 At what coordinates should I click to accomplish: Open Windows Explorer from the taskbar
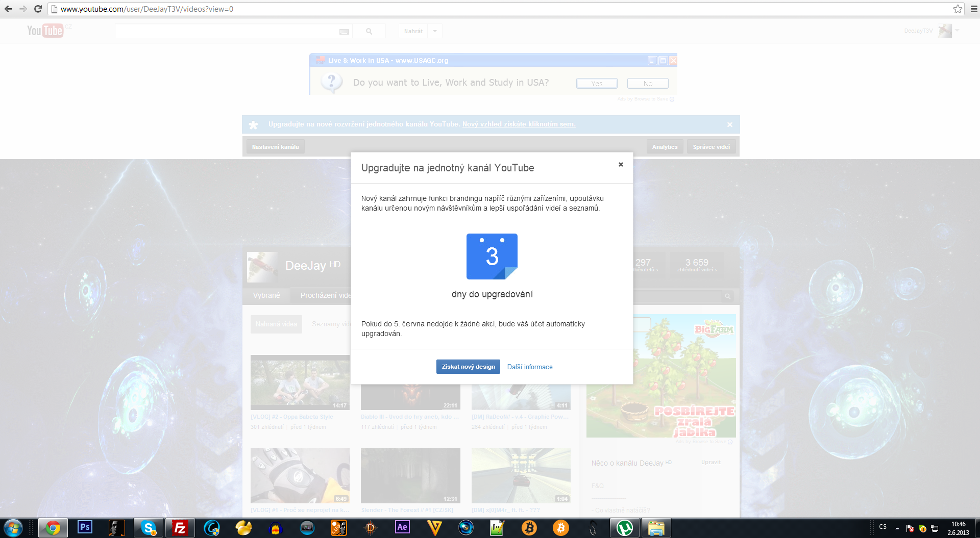[656, 528]
